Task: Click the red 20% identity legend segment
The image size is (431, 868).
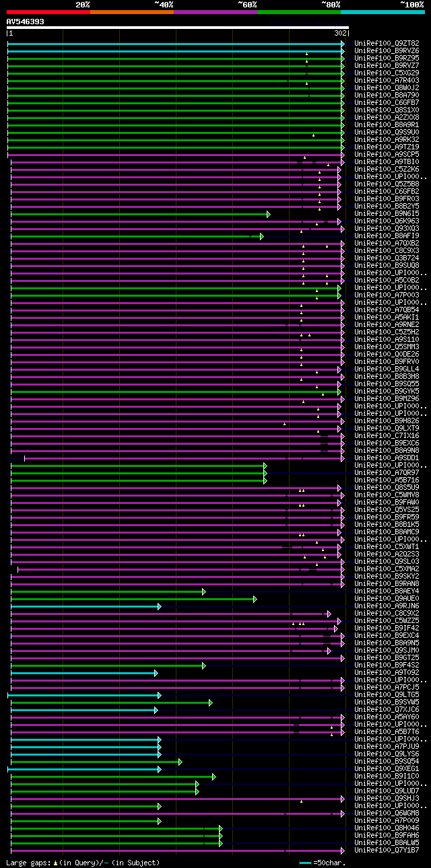Action: point(48,11)
